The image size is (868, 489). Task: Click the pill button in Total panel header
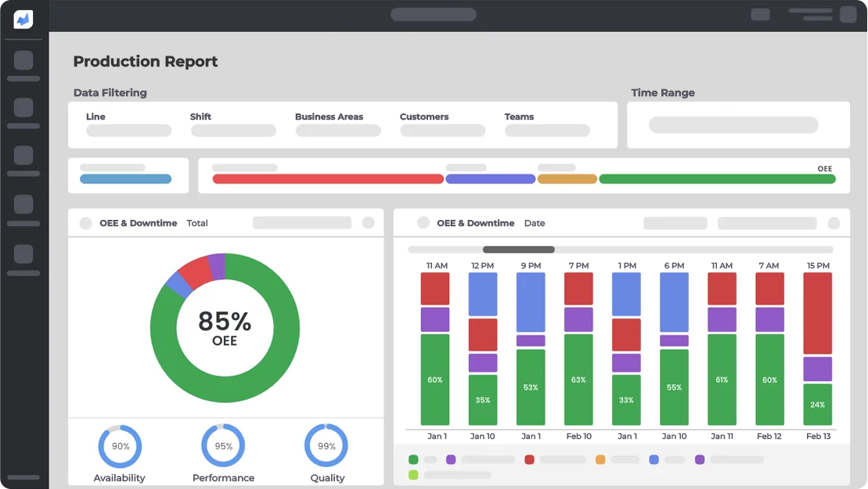pyautogui.click(x=301, y=223)
